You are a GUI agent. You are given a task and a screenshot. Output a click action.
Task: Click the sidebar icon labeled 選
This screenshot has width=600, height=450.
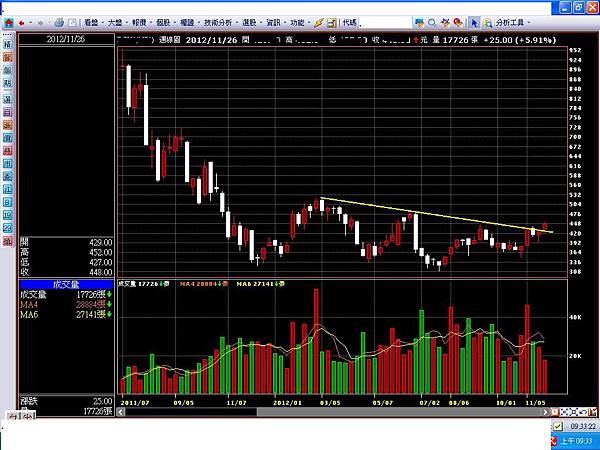point(8,99)
